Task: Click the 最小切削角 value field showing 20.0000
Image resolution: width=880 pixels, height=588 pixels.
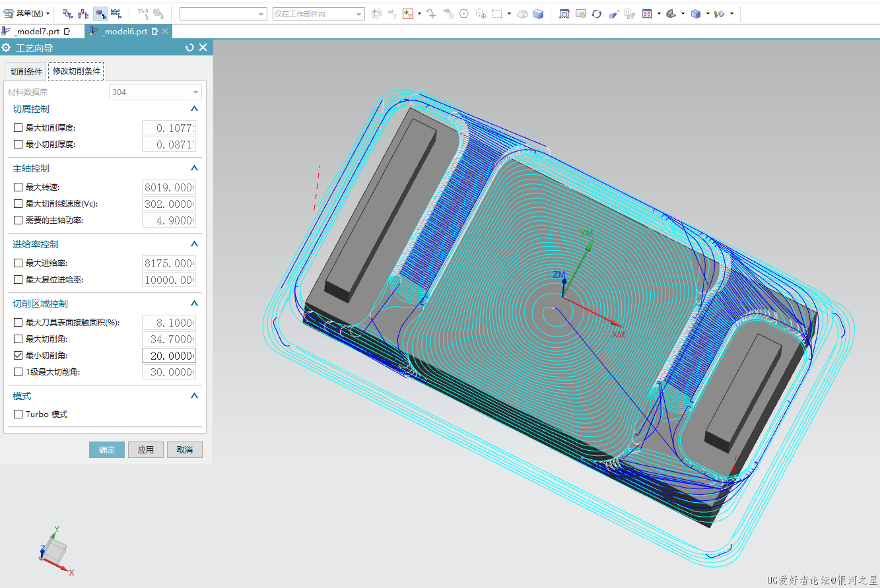Action: [169, 356]
